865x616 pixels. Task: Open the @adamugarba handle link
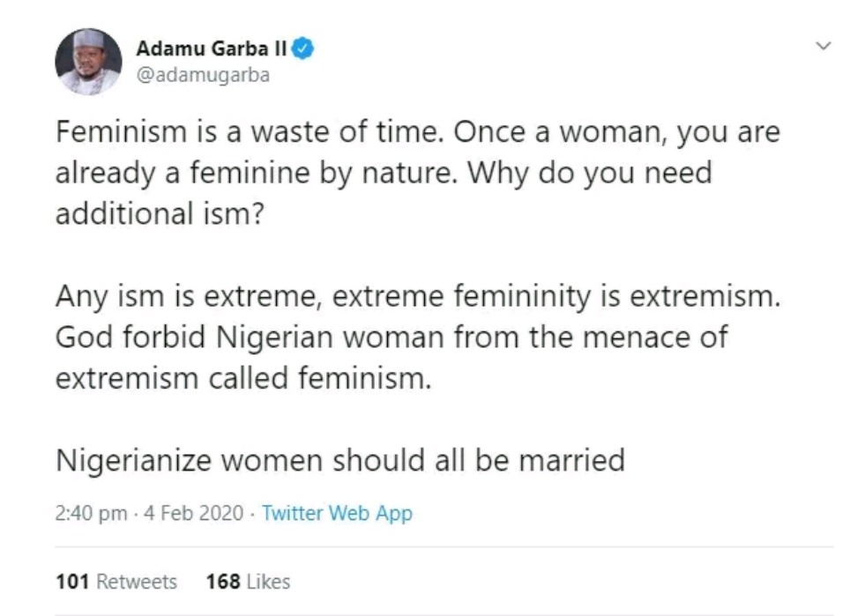(x=203, y=75)
